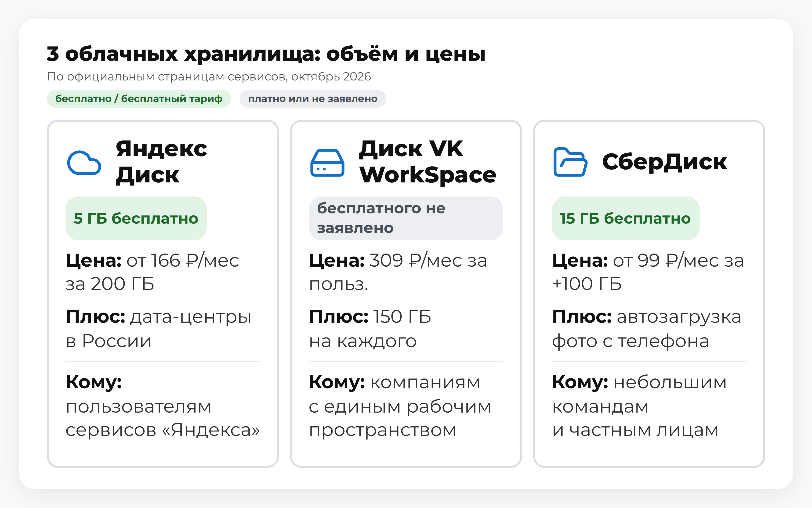This screenshot has width=812, height=508.
Task: Click the folder icon beside СберДиск
Action: pyautogui.click(x=570, y=162)
